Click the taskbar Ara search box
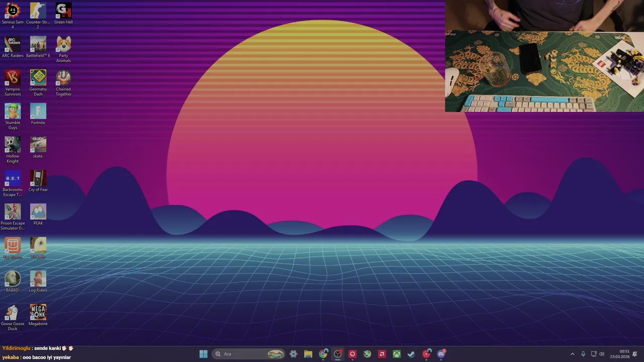This screenshot has height=362, width=644. click(249, 354)
